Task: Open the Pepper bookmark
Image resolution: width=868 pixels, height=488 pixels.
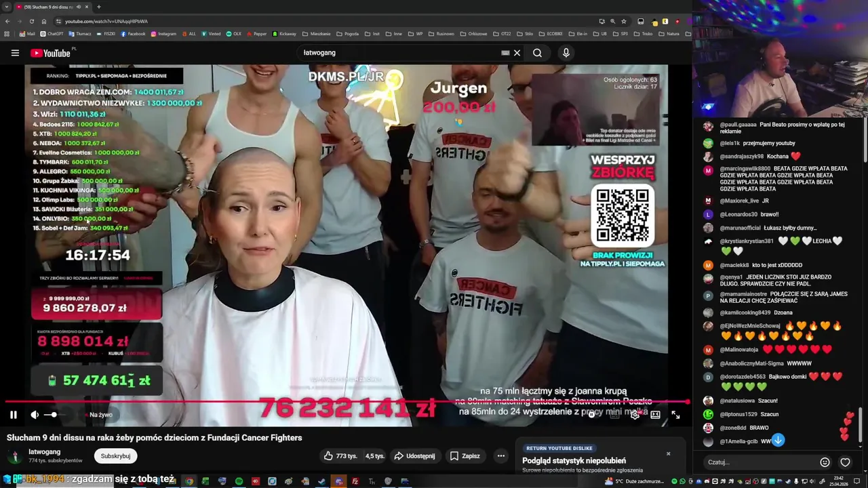Action: pyautogui.click(x=256, y=34)
